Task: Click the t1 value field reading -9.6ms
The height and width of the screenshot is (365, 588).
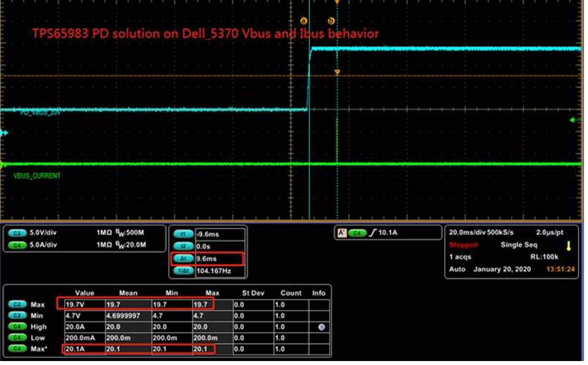Action: click(220, 234)
